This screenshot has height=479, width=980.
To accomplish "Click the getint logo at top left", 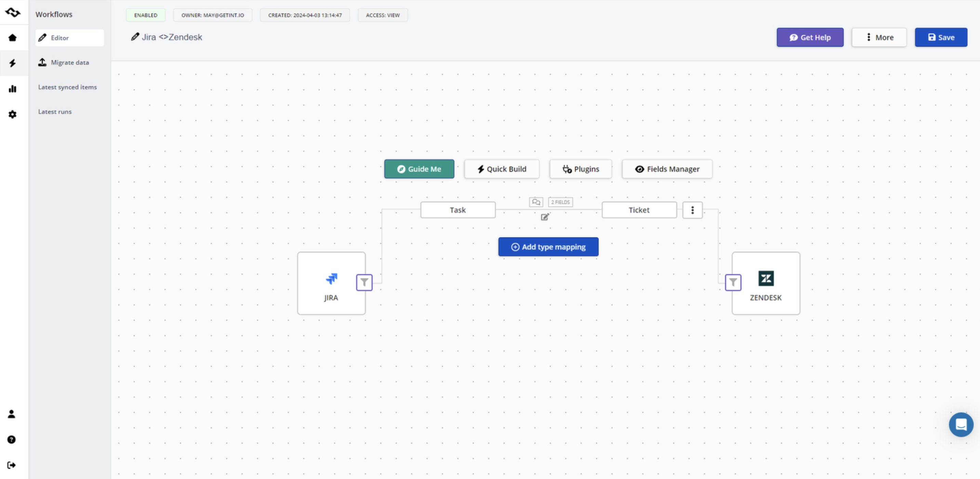I will (13, 12).
